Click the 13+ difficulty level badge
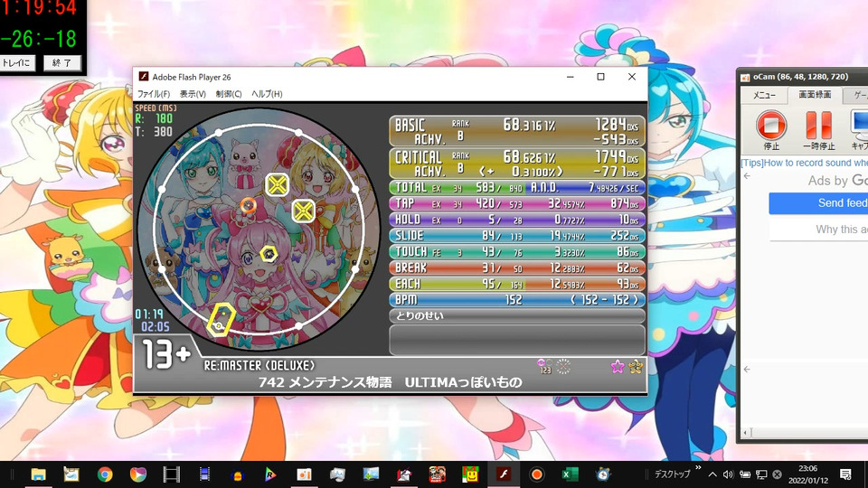 click(166, 354)
